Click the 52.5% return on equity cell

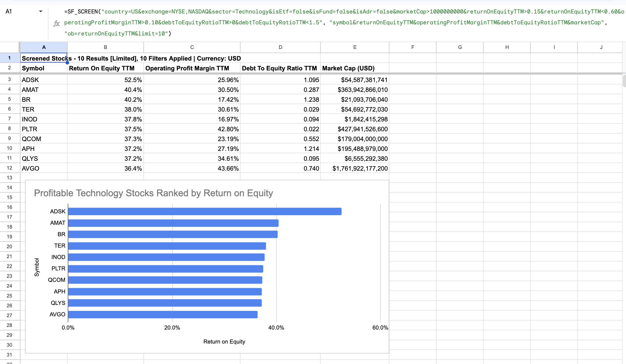click(x=105, y=80)
